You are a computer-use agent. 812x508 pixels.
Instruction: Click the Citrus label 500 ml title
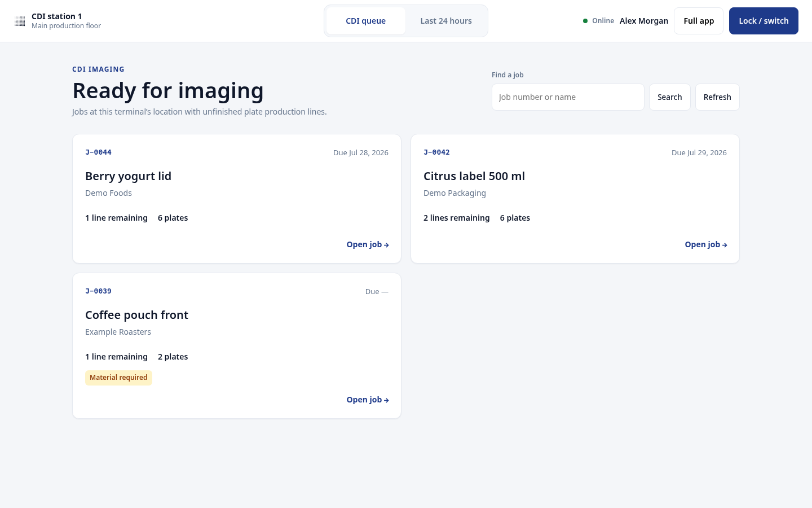point(474,176)
